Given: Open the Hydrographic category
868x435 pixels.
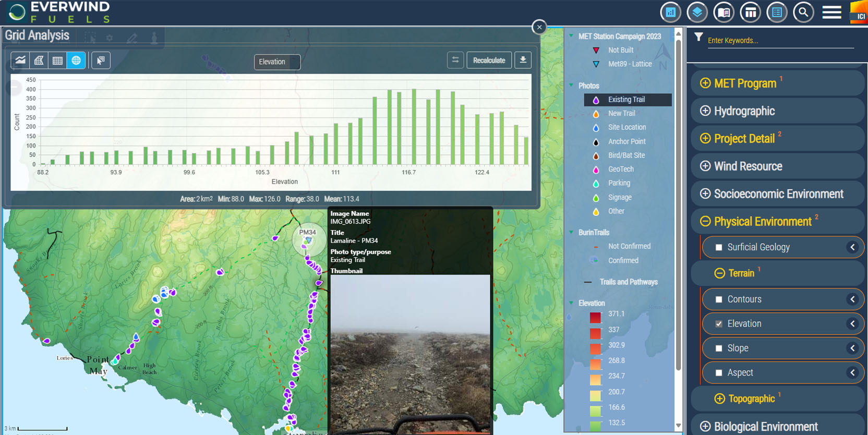Looking at the screenshot, I should (705, 111).
